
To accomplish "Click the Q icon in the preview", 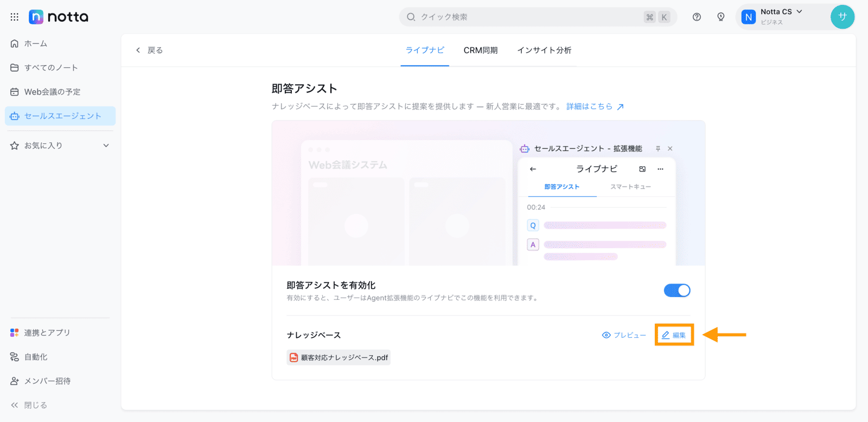I will click(x=533, y=225).
